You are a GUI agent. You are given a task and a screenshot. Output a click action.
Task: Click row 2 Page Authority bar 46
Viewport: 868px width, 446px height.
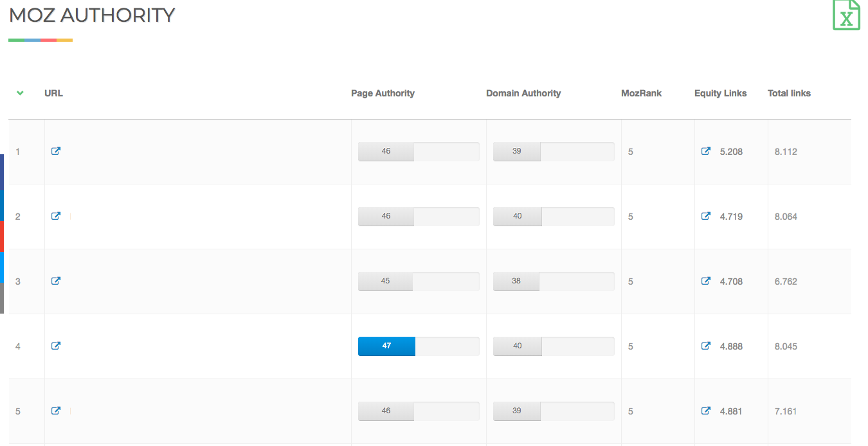click(419, 217)
